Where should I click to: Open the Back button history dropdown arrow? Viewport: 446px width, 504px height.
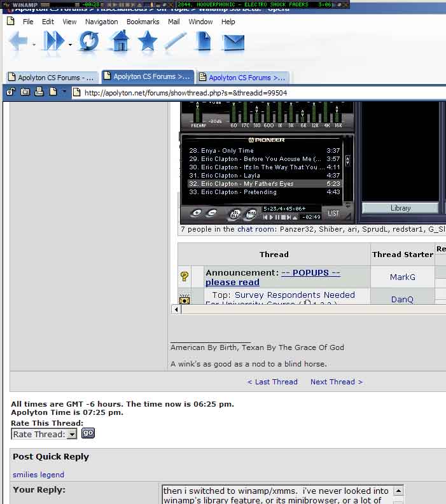34,45
